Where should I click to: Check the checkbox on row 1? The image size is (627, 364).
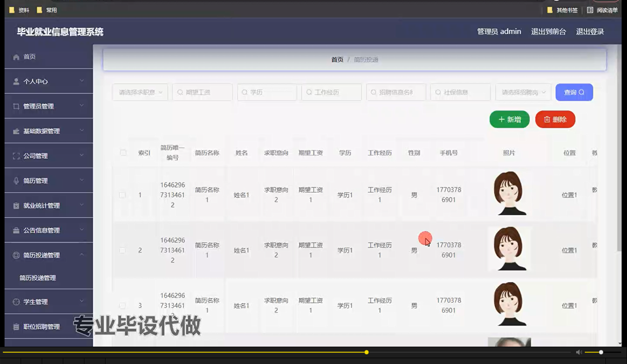coord(123,194)
